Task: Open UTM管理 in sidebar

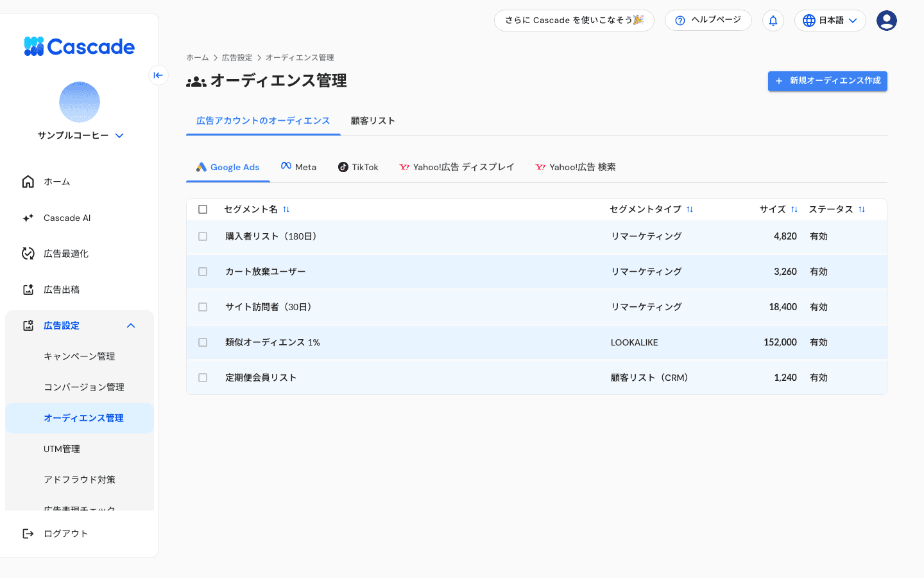Action: tap(80, 449)
